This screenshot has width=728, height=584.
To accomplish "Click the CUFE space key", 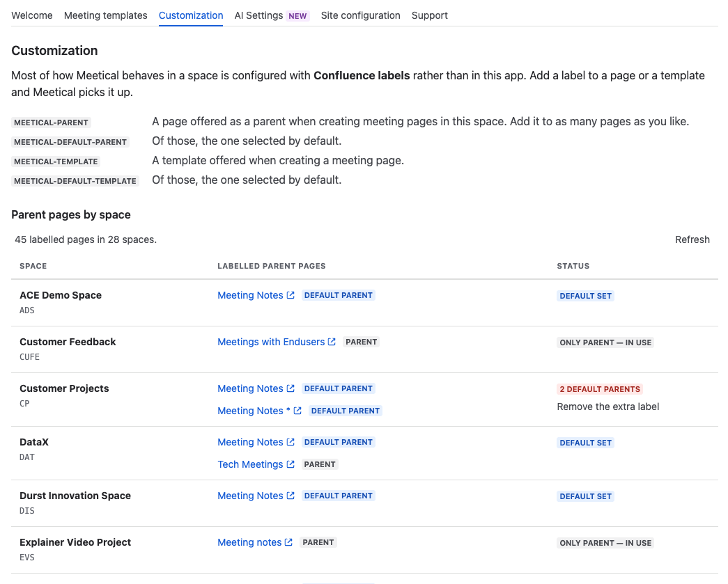I will coord(29,356).
